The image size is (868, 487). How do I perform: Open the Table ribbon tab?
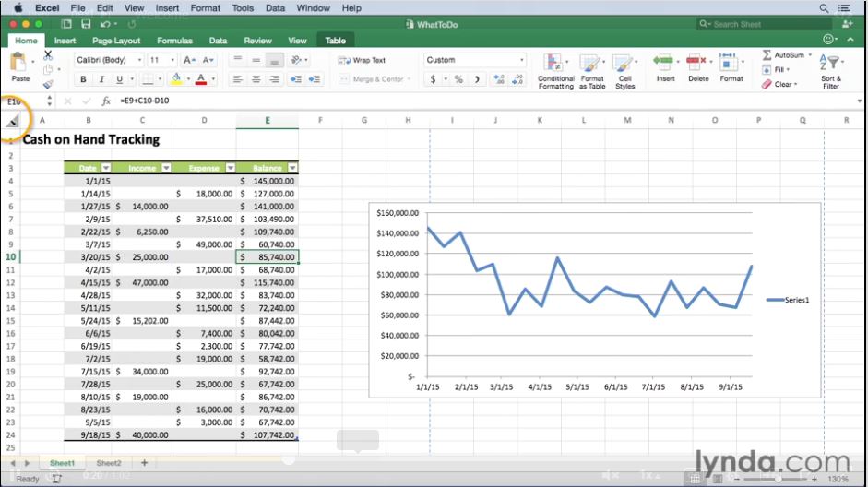pyautogui.click(x=336, y=41)
